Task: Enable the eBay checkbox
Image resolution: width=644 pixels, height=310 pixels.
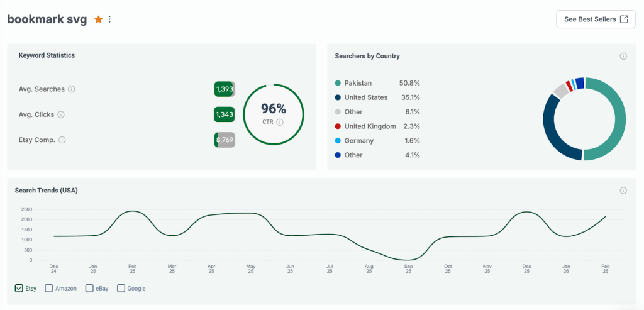Action: 89,289
